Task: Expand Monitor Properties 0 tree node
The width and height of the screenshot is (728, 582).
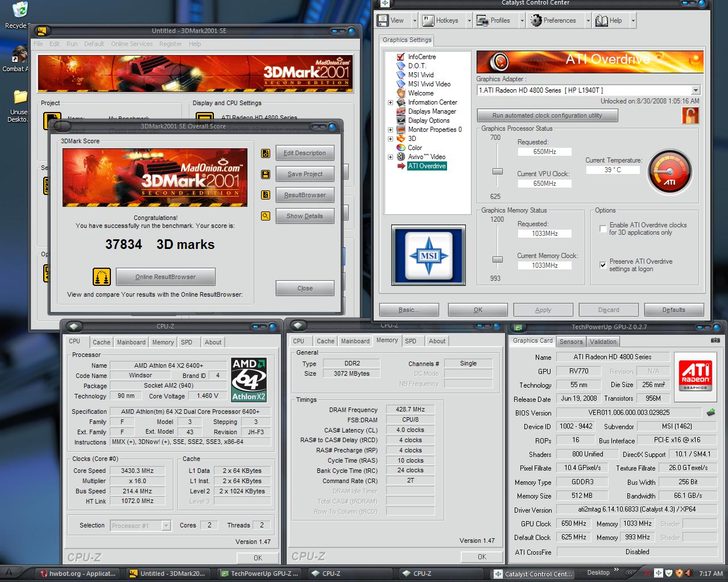Action: (x=390, y=130)
